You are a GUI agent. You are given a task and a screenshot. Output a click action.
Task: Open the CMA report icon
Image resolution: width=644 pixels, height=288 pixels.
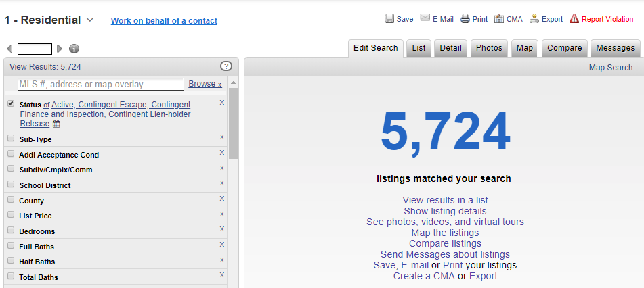point(499,19)
